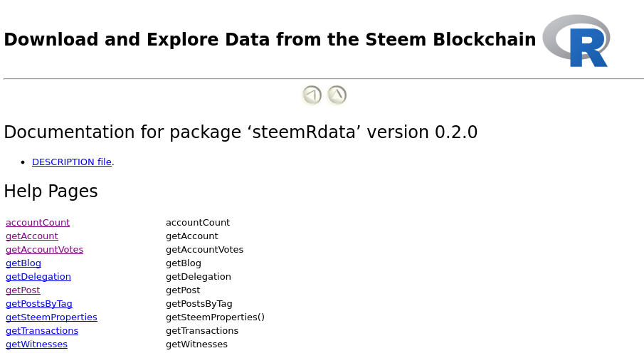
Task: Click the 'Help Pages' section heading
Action: [51, 191]
